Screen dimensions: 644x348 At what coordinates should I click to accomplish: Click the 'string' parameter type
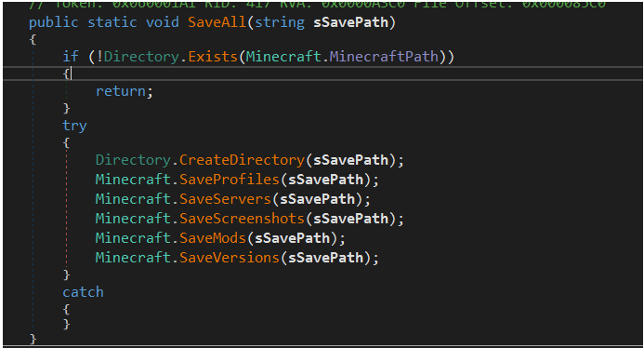click(x=280, y=22)
